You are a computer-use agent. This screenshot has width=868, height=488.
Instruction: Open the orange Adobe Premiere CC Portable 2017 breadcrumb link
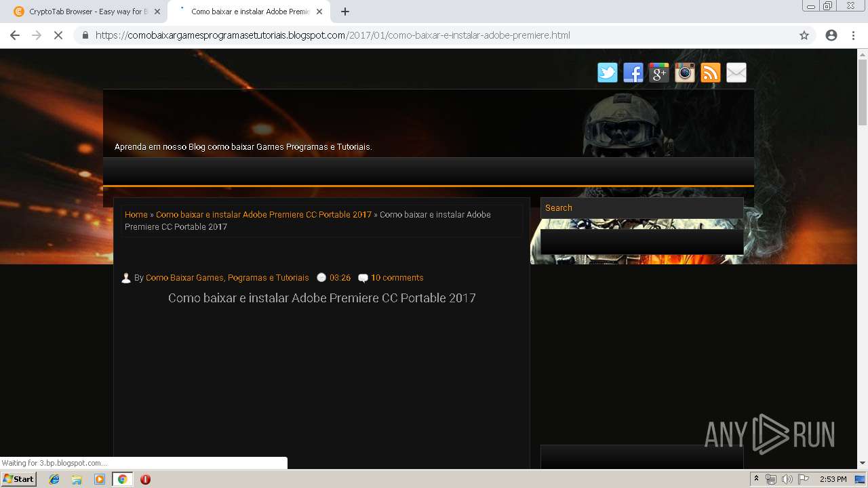coord(264,214)
